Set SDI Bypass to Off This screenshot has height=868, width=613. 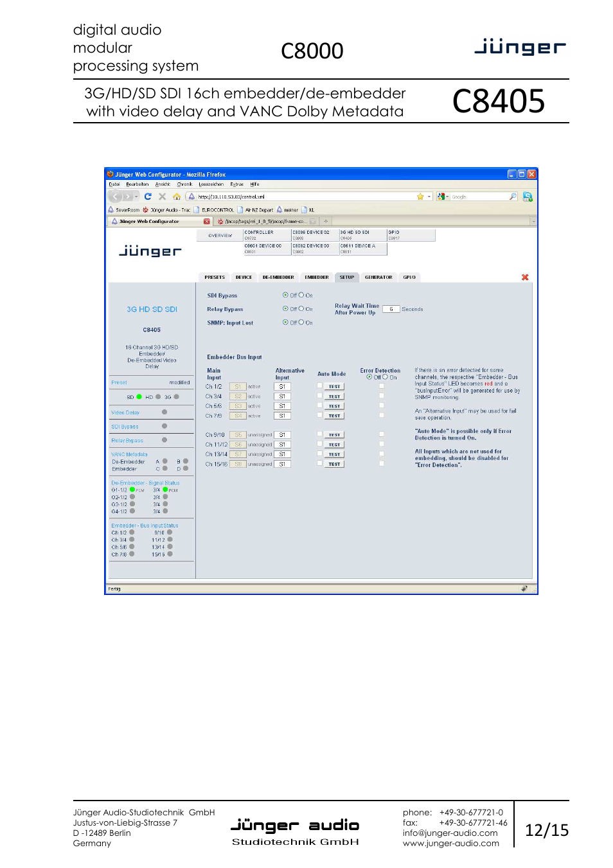point(285,295)
